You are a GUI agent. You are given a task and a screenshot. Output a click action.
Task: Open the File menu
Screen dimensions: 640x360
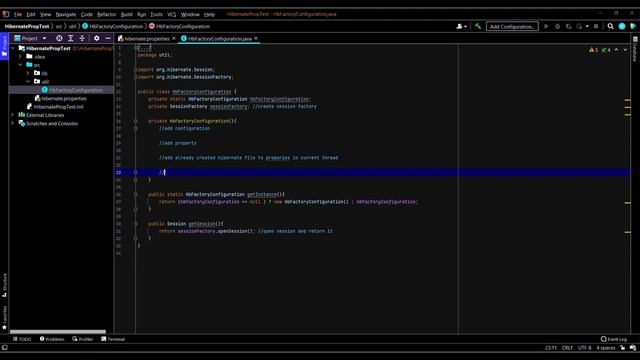coord(18,14)
